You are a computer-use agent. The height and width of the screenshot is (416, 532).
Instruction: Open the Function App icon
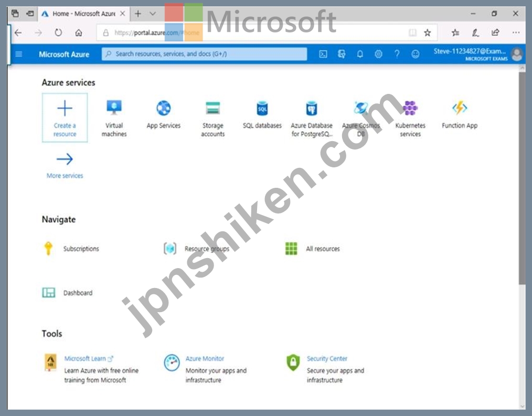[460, 108]
